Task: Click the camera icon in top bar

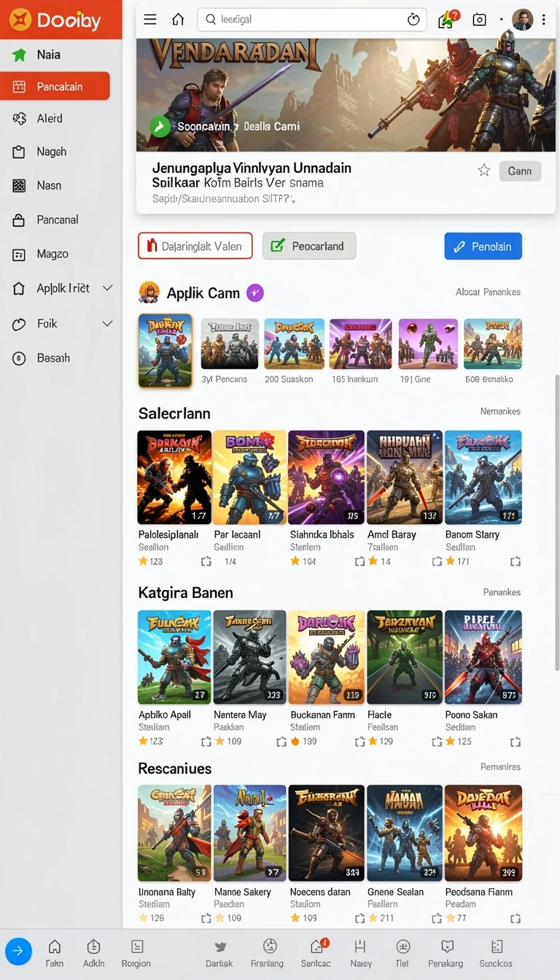Action: pyautogui.click(x=479, y=20)
